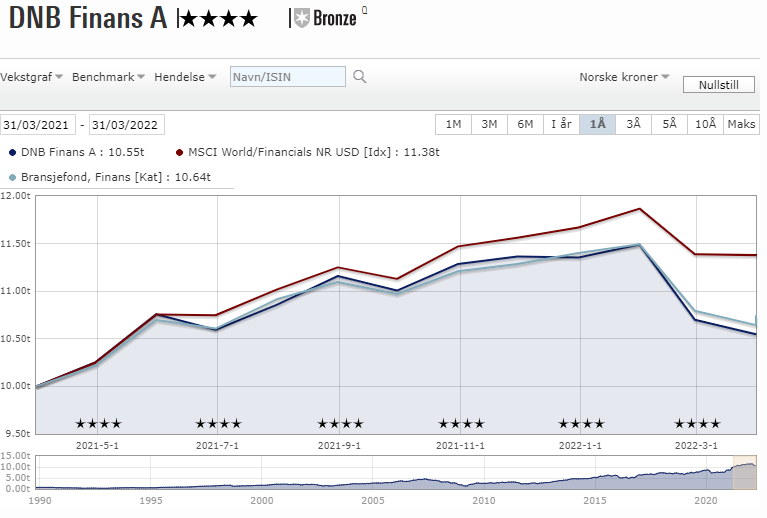Open the Vekstgraf dropdown

pyautogui.click(x=31, y=77)
